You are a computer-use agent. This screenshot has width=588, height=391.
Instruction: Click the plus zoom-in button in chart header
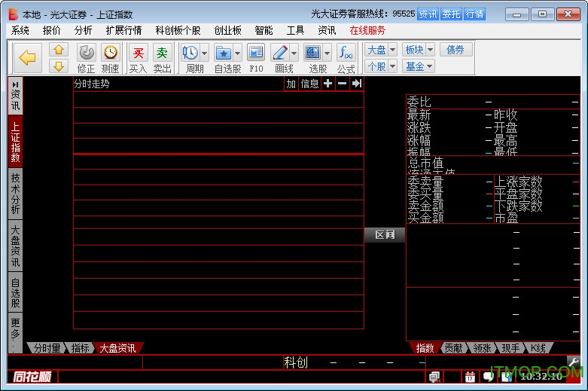tap(328, 84)
